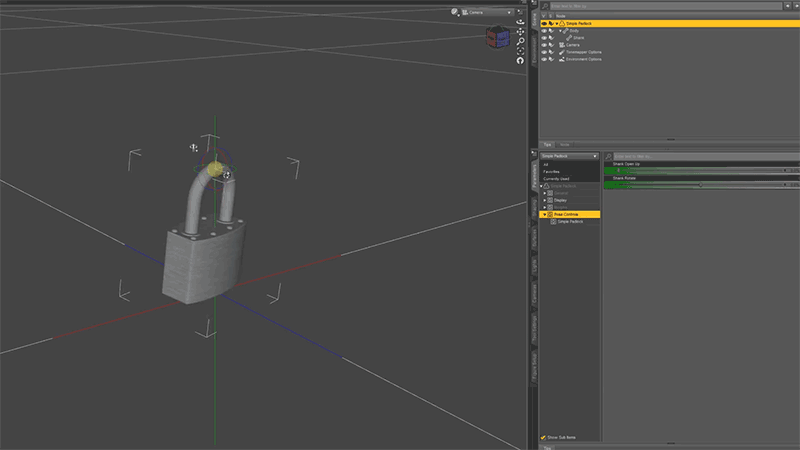The image size is (800, 450).
Task: Click the Node column header
Action: click(x=561, y=16)
